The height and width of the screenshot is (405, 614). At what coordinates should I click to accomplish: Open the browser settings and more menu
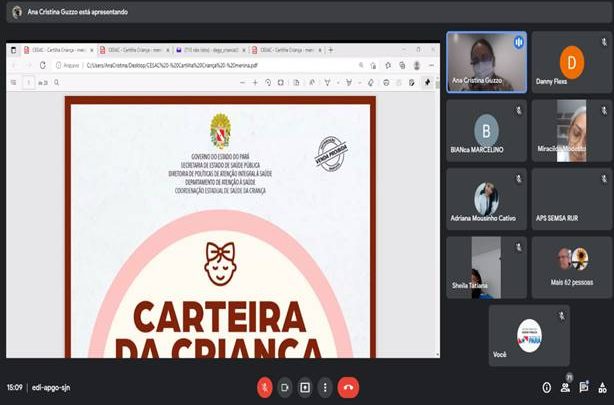pos(432,65)
